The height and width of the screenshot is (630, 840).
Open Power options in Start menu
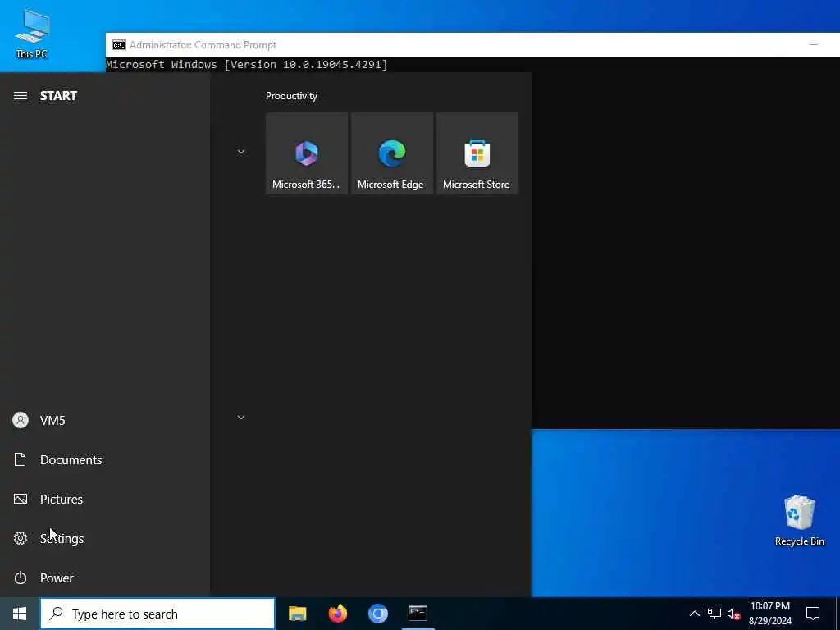[x=105, y=578]
